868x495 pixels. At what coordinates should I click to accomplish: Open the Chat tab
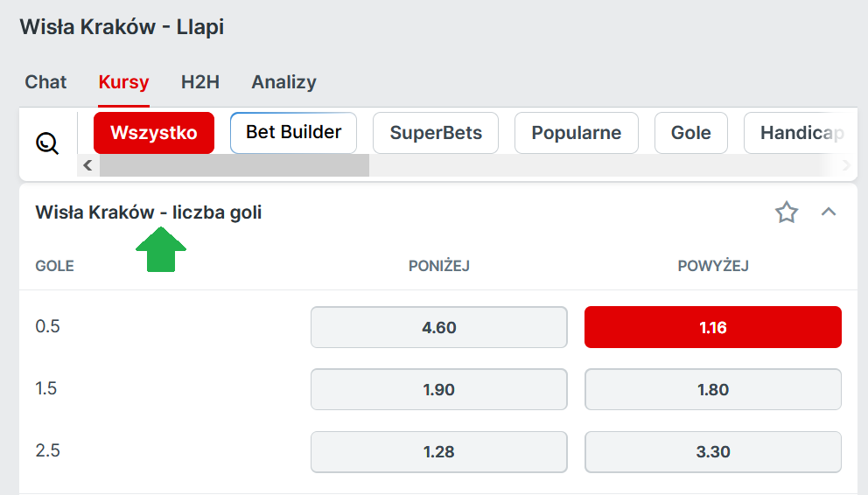(45, 82)
